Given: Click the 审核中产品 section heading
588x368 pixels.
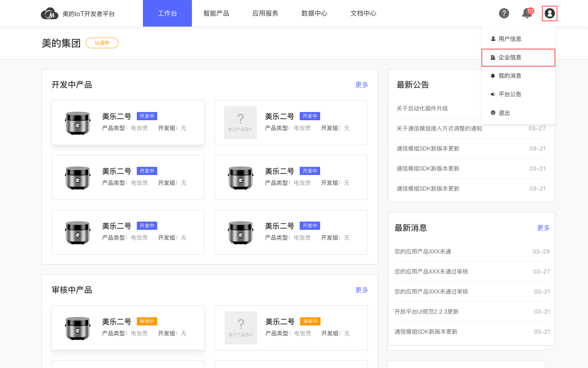Looking at the screenshot, I should [x=72, y=290].
